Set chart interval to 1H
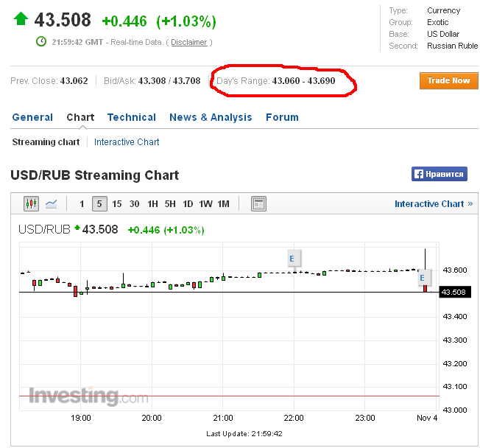Screen dimensions: 480x448 pyautogui.click(x=152, y=204)
